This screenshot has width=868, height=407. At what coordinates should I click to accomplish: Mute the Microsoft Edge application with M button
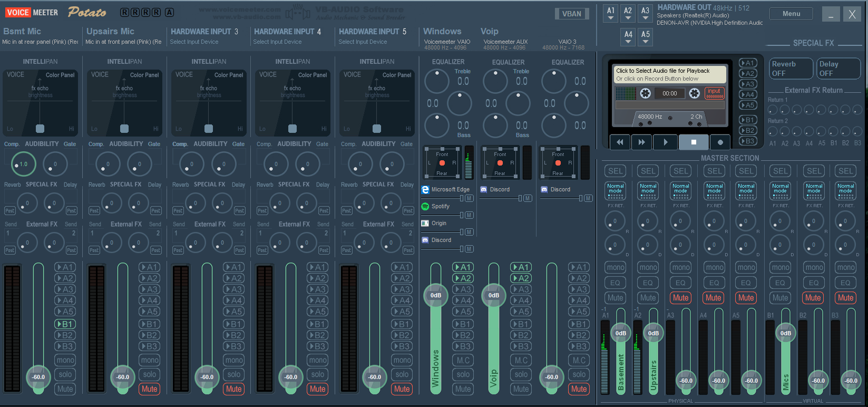point(469,198)
